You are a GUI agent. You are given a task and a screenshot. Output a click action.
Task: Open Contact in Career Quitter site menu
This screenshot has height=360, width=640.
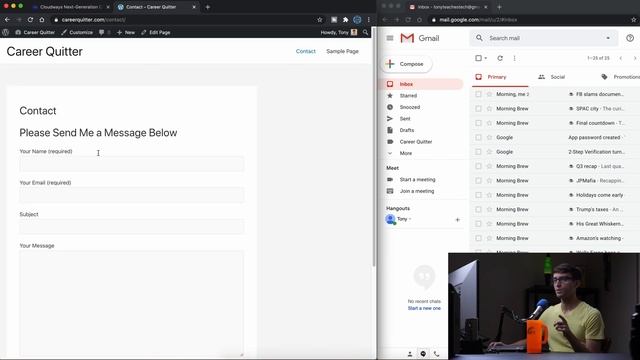306,51
